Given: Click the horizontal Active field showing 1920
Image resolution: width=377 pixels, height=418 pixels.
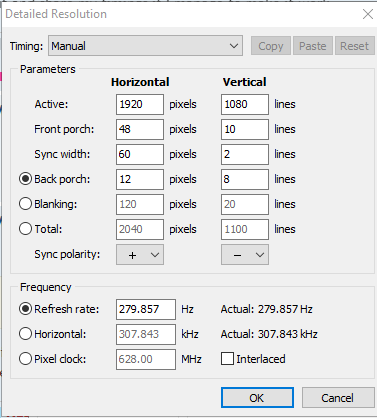Looking at the screenshot, I should (x=140, y=104).
